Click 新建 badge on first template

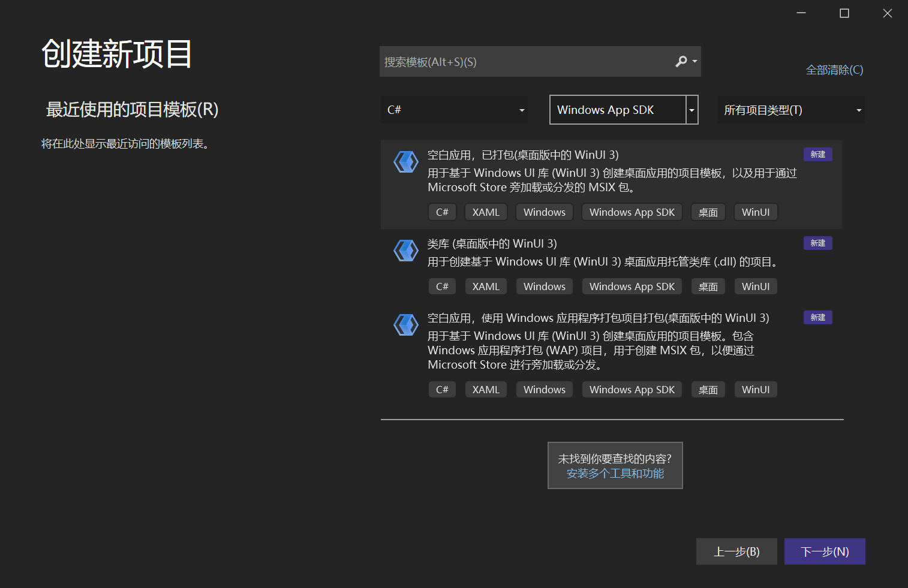[x=818, y=155]
